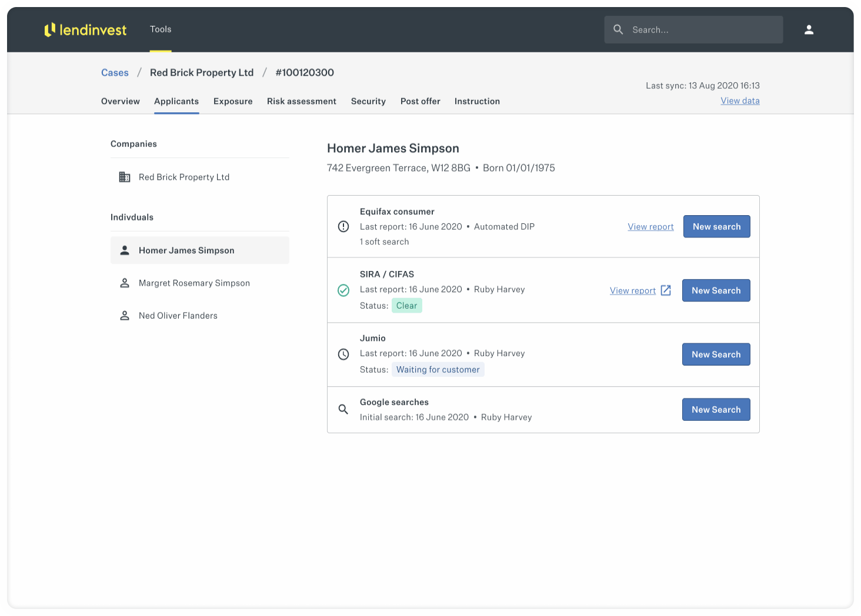This screenshot has height=616, width=861.
Task: Click the lendinvest logo
Action: coord(85,29)
